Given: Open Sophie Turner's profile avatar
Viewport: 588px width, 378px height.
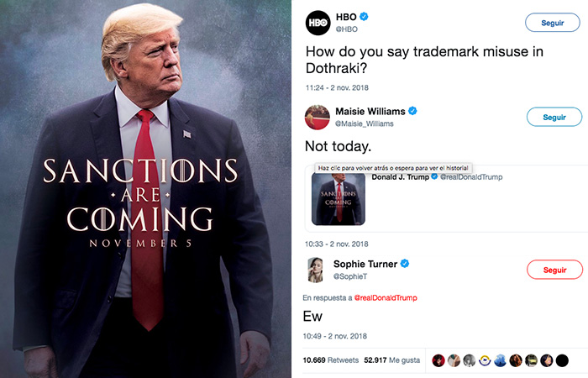Looking at the screenshot, I should [315, 270].
